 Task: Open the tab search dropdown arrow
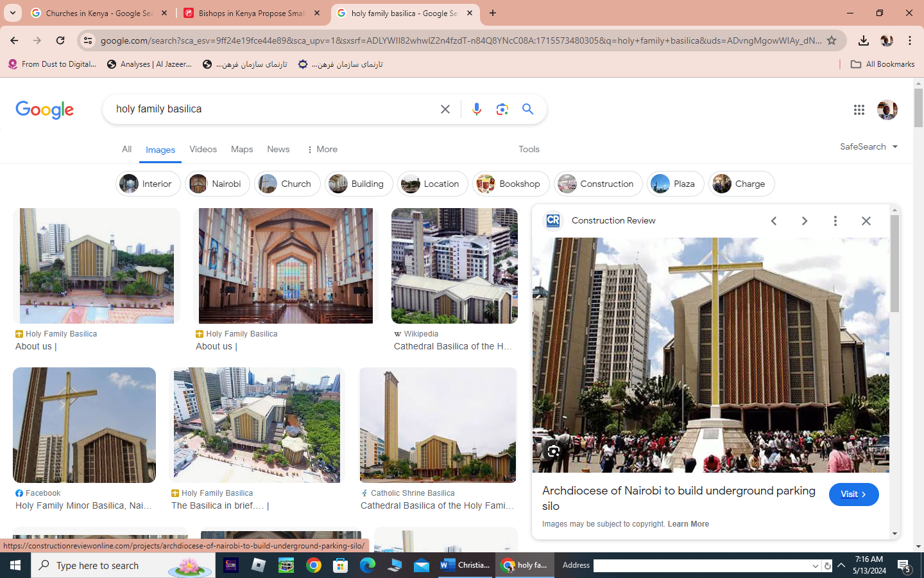click(13, 13)
